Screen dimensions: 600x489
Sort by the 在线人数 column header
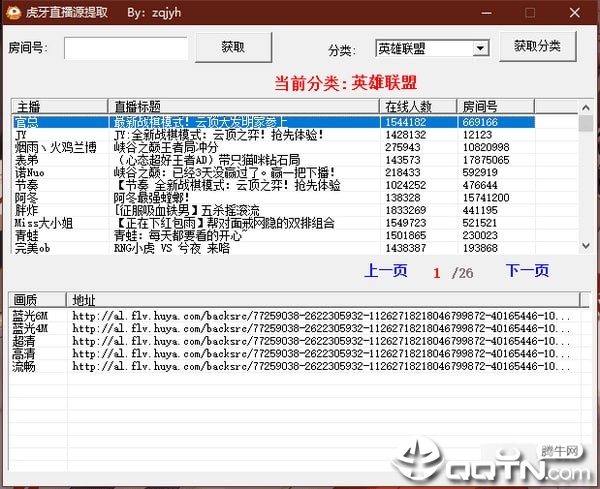418,106
